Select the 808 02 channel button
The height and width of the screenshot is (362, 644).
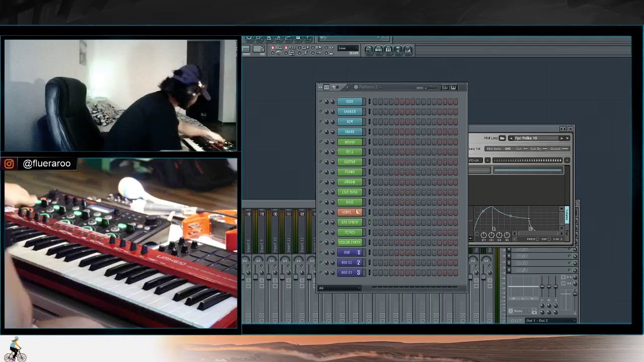coord(350,262)
